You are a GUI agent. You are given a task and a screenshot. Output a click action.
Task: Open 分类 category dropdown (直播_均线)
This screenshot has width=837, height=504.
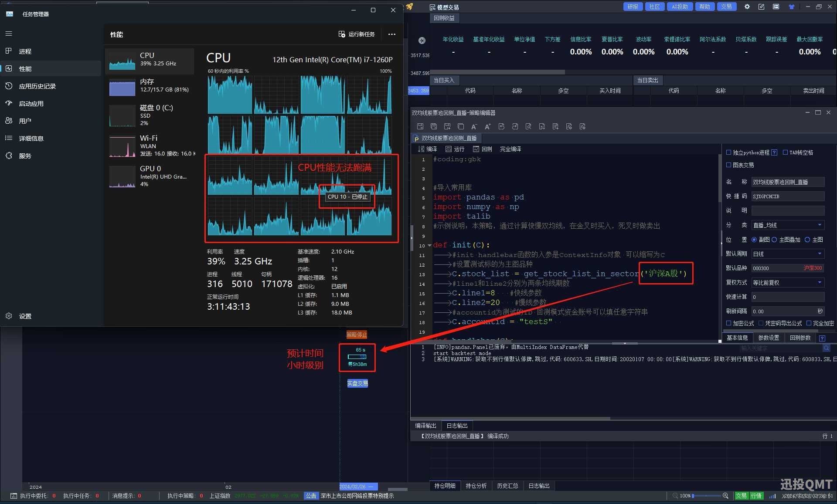tap(788, 225)
